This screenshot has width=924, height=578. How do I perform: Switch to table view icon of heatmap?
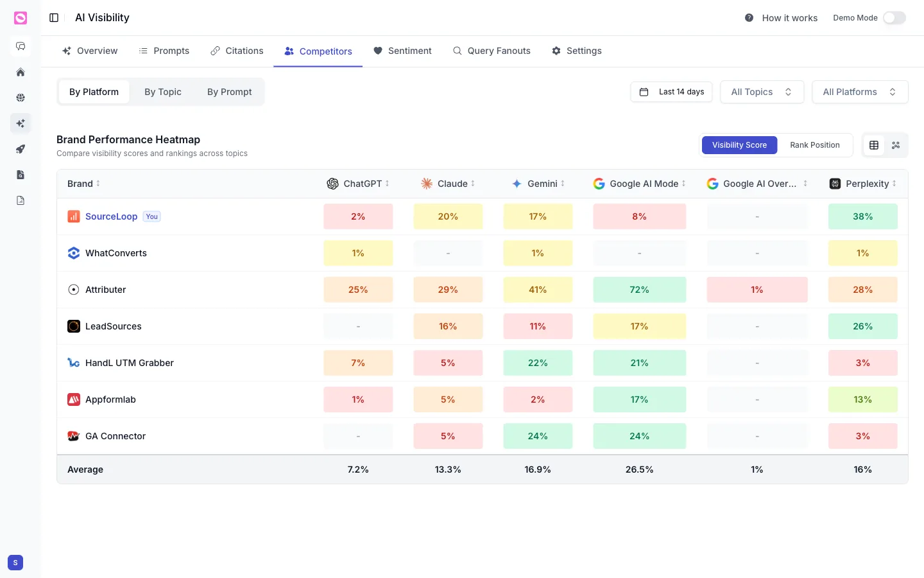pos(874,145)
